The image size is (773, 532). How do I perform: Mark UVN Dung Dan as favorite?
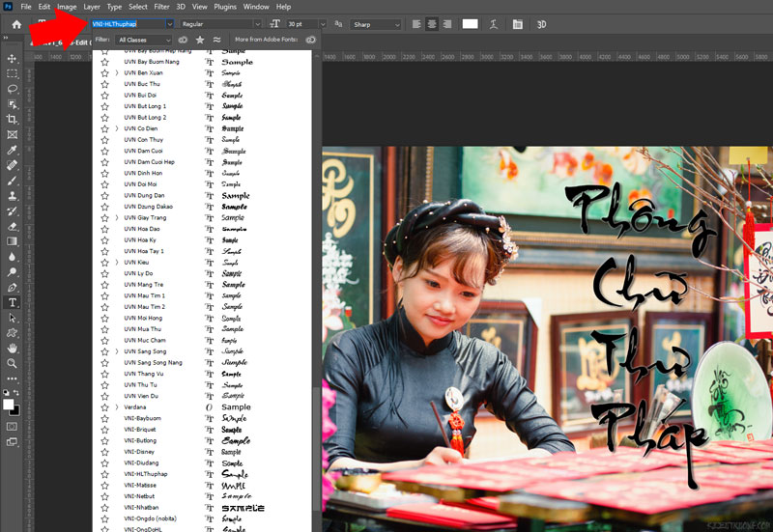[x=104, y=196]
